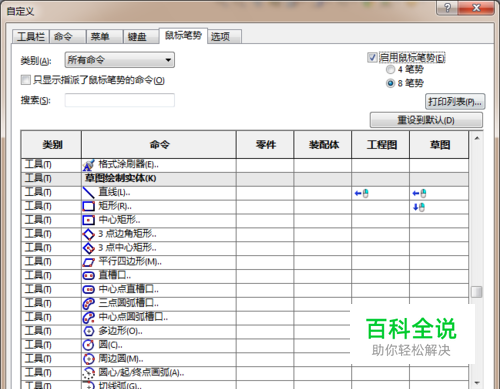Click the scrollbar up arrow

477,138
